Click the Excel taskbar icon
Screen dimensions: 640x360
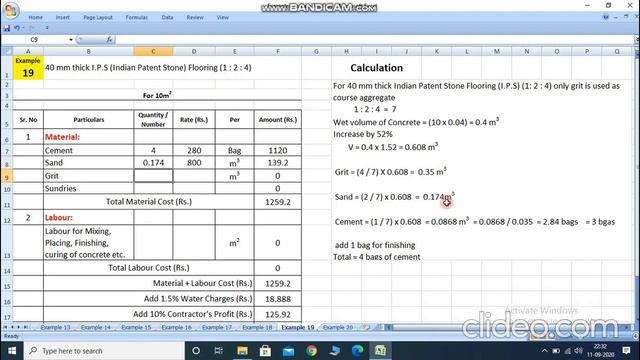pos(380,351)
